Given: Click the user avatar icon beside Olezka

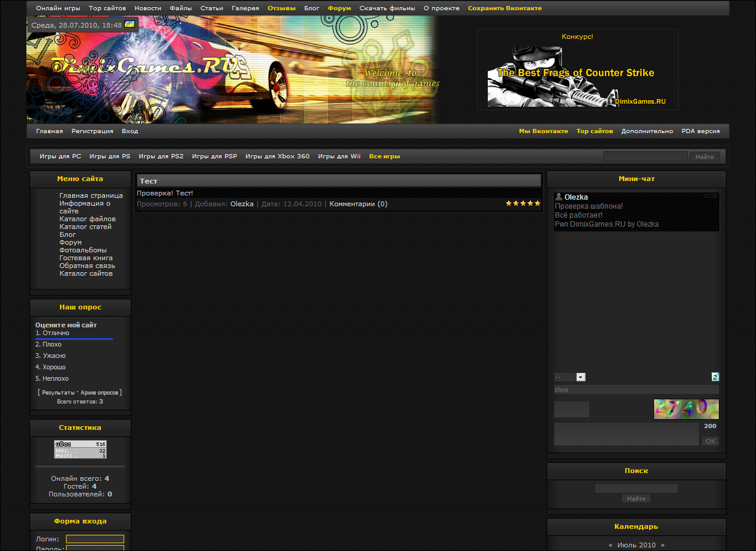Looking at the screenshot, I should pyautogui.click(x=559, y=197).
